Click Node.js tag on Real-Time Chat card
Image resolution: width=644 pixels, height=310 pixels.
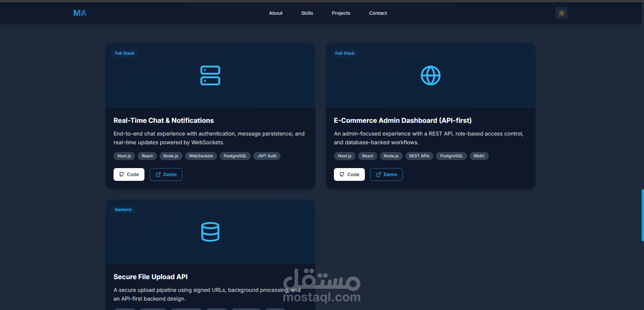171,156
